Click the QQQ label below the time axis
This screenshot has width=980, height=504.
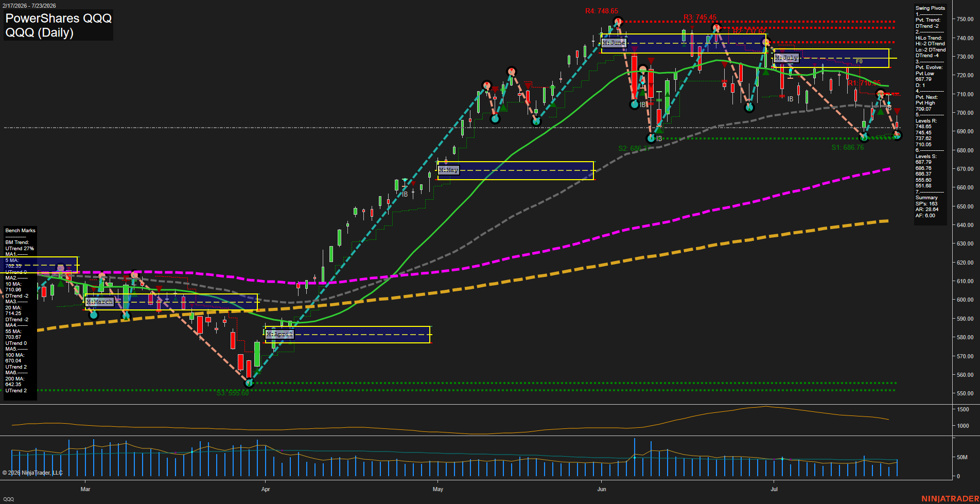tap(9, 499)
